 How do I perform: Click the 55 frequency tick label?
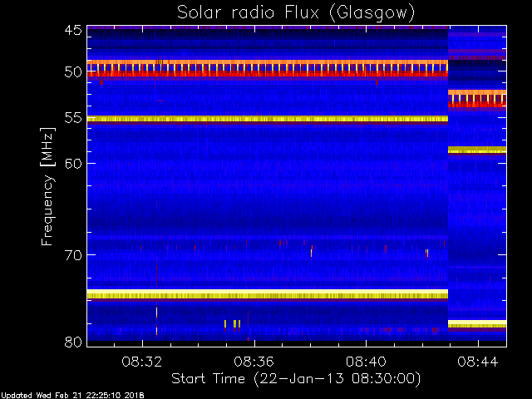click(73, 118)
